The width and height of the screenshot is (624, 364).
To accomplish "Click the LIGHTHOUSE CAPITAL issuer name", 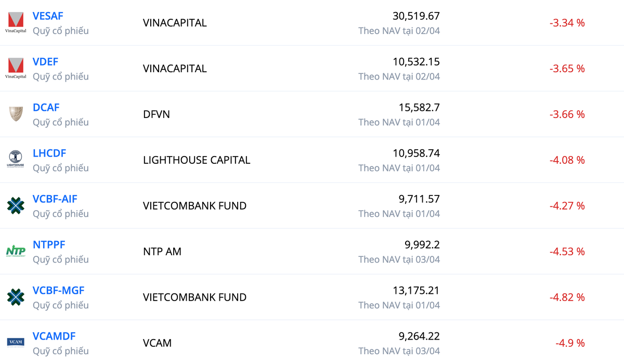I will pyautogui.click(x=197, y=160).
